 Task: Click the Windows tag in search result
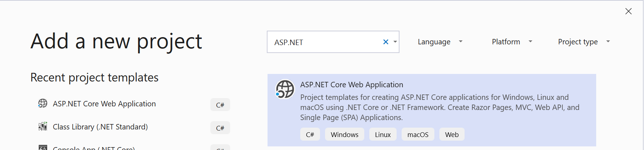344,134
